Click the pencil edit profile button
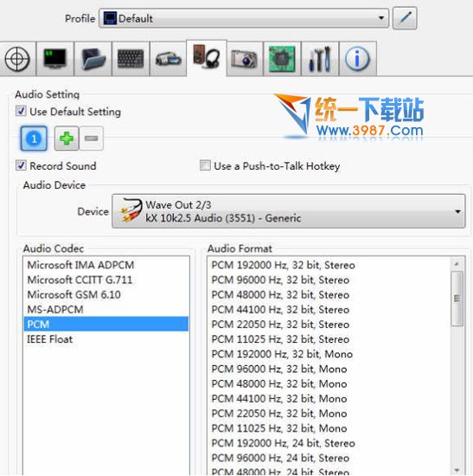Screen dimensions: 473x476 tap(405, 18)
